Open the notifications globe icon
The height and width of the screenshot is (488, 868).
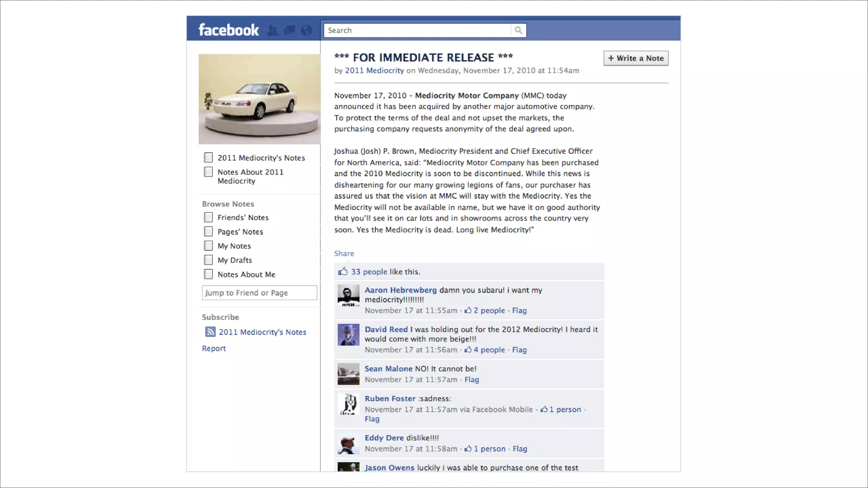(x=306, y=30)
